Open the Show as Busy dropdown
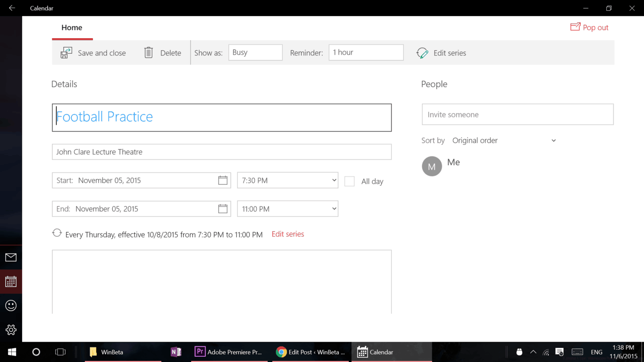644x362 pixels. pyautogui.click(x=255, y=52)
